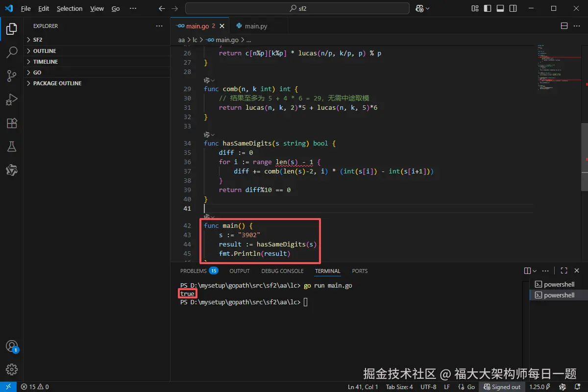Select the second powershell terminal
Image resolution: width=588 pixels, height=392 pixels.
pos(559,295)
